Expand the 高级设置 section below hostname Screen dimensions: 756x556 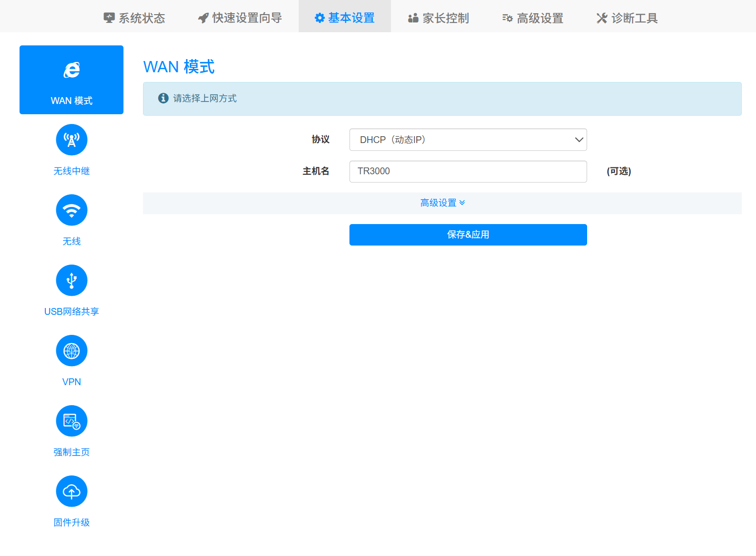click(x=442, y=203)
